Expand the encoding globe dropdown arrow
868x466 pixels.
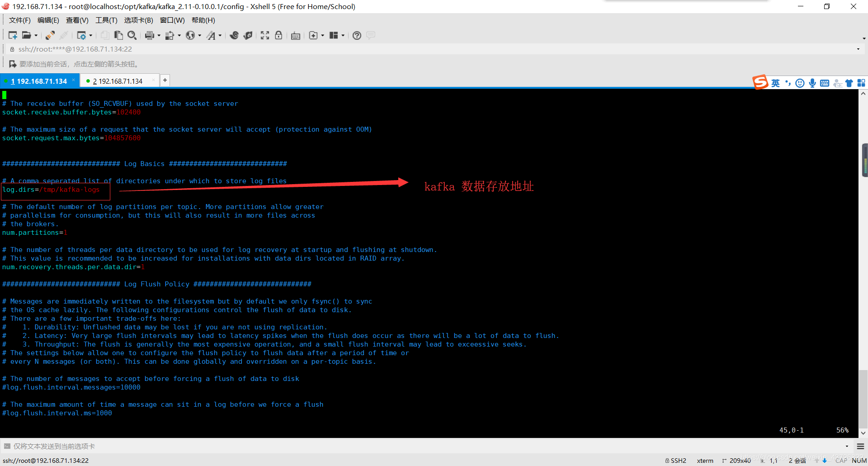(x=199, y=36)
